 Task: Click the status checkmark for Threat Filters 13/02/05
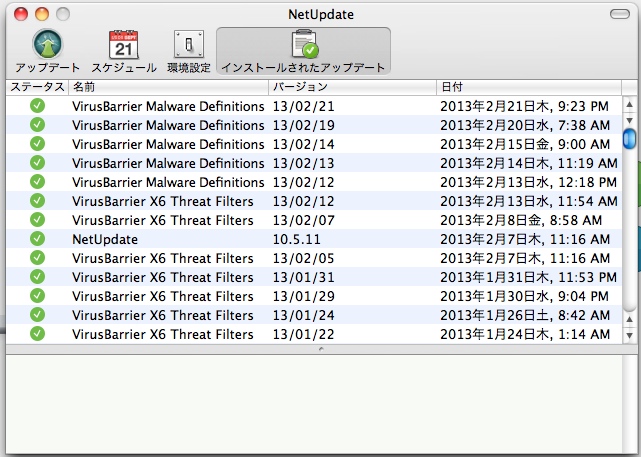(37, 258)
